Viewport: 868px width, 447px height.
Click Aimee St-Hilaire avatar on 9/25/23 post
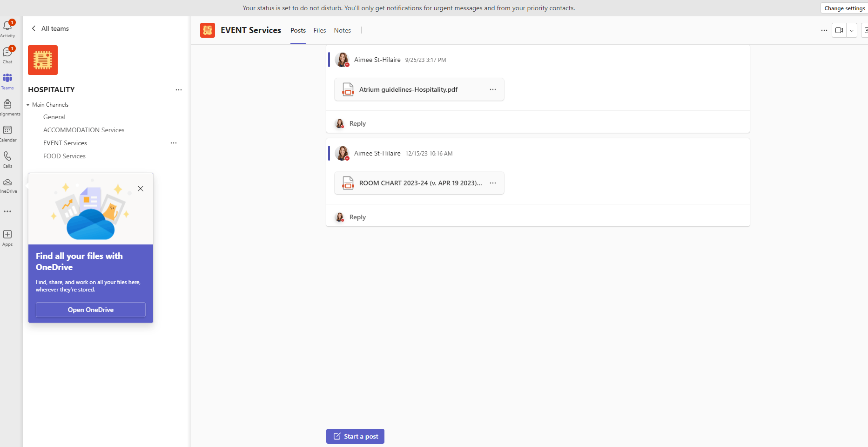(x=342, y=60)
